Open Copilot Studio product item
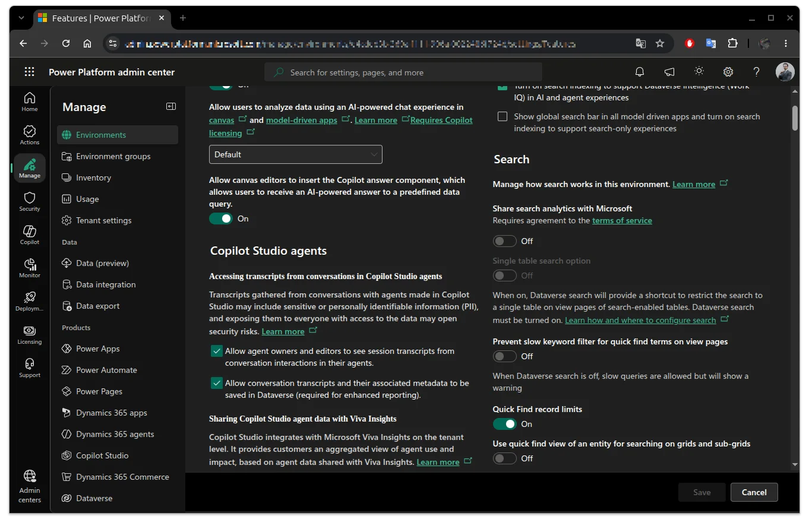The image size is (809, 532). pos(118,455)
